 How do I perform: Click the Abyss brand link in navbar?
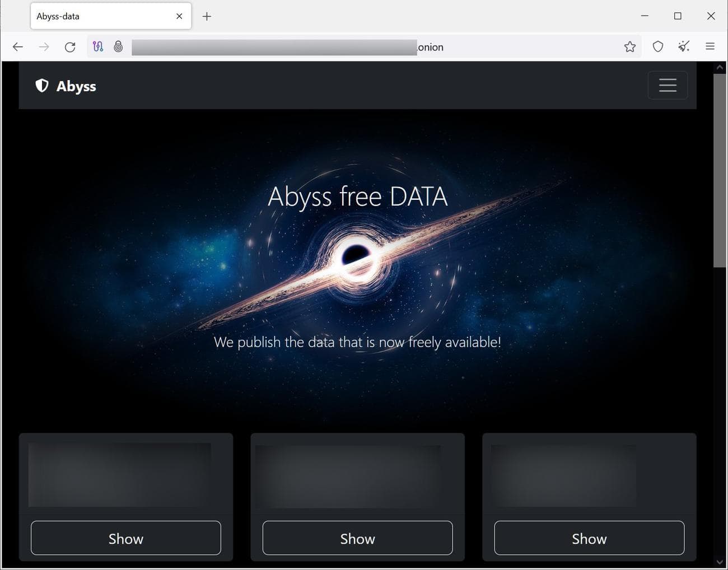76,86
